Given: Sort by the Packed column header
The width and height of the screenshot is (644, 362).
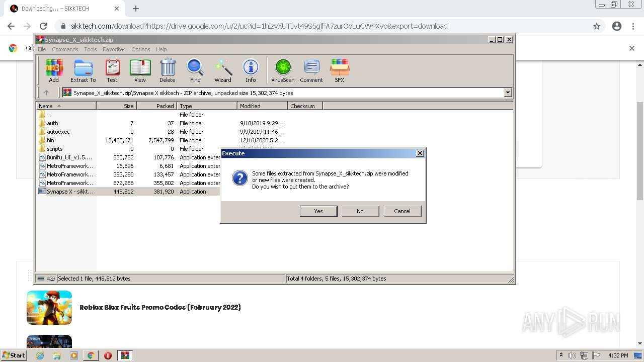Looking at the screenshot, I should tap(156, 106).
